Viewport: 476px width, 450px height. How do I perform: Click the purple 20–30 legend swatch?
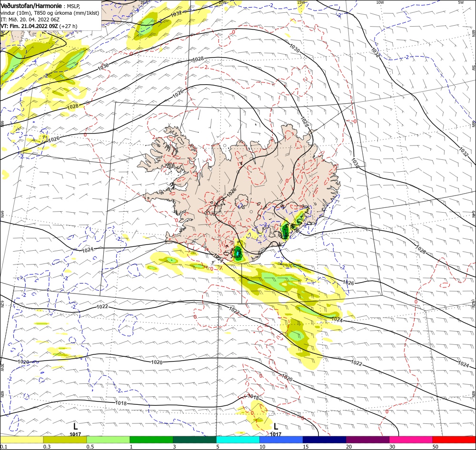coord(367,440)
